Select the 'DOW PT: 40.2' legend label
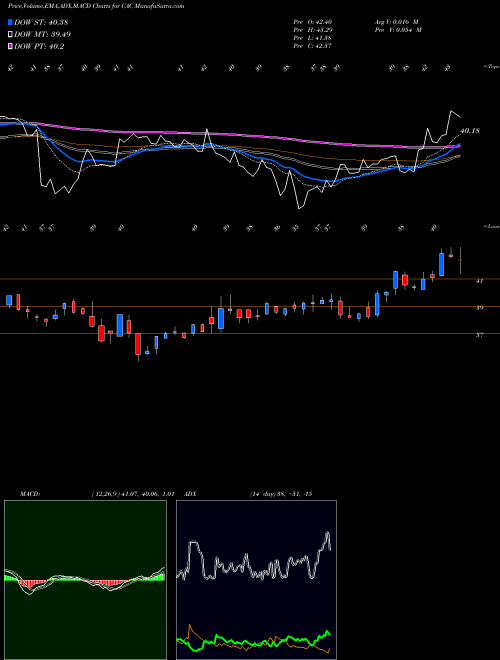Image resolution: width=500 pixels, height=660 pixels. click(x=39, y=47)
